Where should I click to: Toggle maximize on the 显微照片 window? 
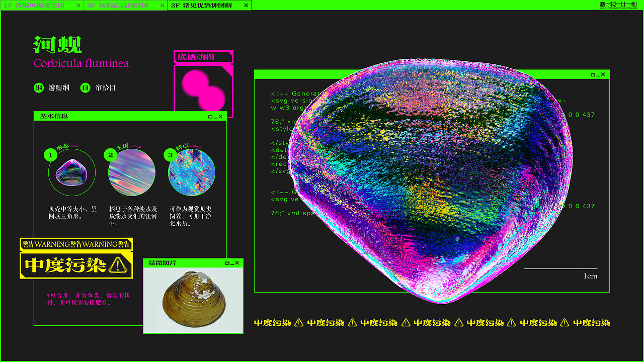pos(227,263)
